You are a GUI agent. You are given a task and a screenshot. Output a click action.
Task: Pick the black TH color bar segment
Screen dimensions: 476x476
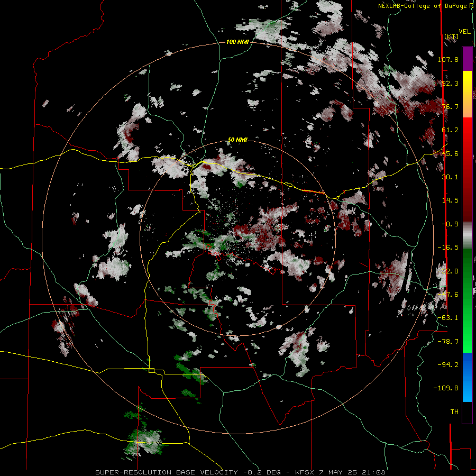coord(467,412)
